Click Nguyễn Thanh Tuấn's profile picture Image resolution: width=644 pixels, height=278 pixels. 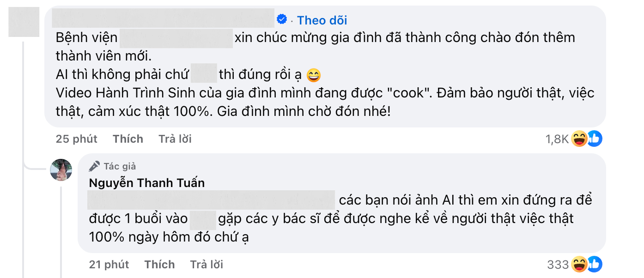click(x=61, y=170)
